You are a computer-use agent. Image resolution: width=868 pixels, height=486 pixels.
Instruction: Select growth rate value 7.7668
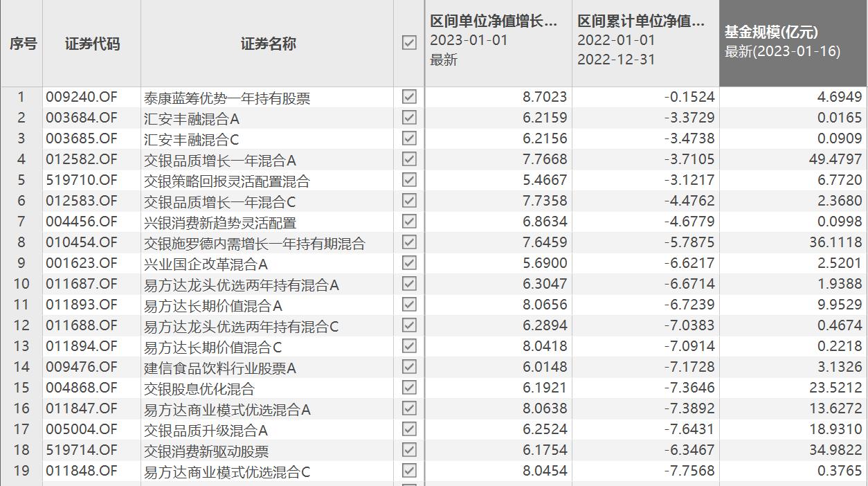pos(545,159)
